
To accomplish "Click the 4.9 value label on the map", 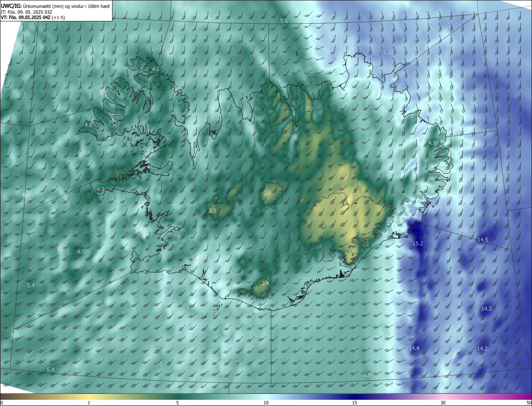I will 432,143.
